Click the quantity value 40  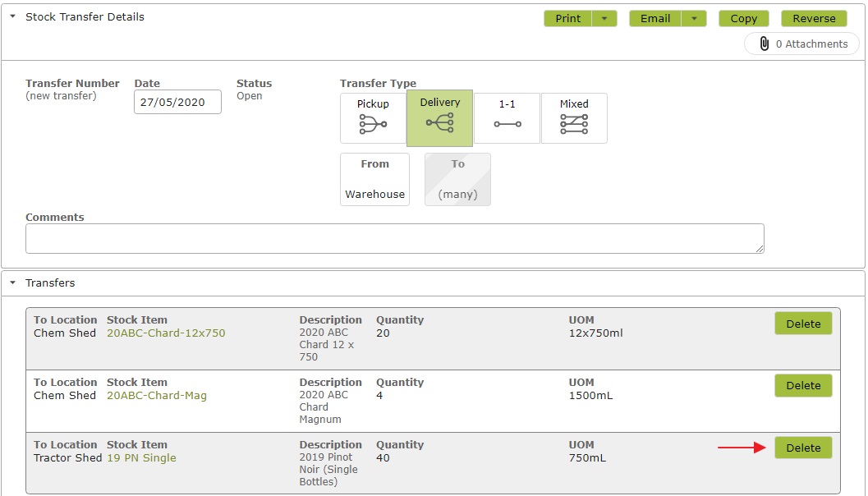click(383, 457)
